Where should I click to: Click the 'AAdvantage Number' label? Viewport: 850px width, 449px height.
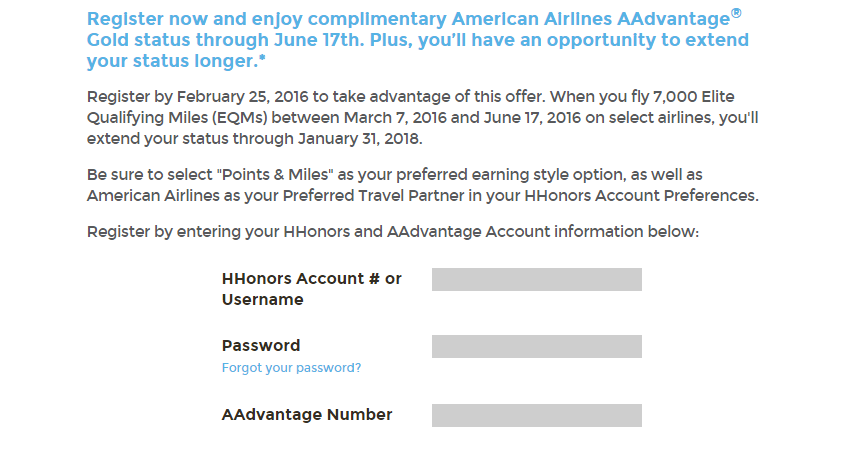tap(306, 415)
